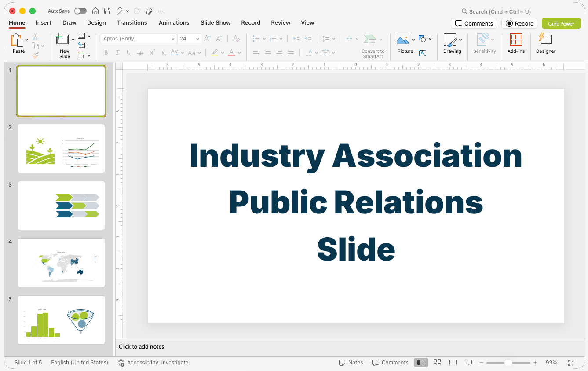588x371 pixels.
Task: Click the Format Painter brush icon
Action: [35, 55]
